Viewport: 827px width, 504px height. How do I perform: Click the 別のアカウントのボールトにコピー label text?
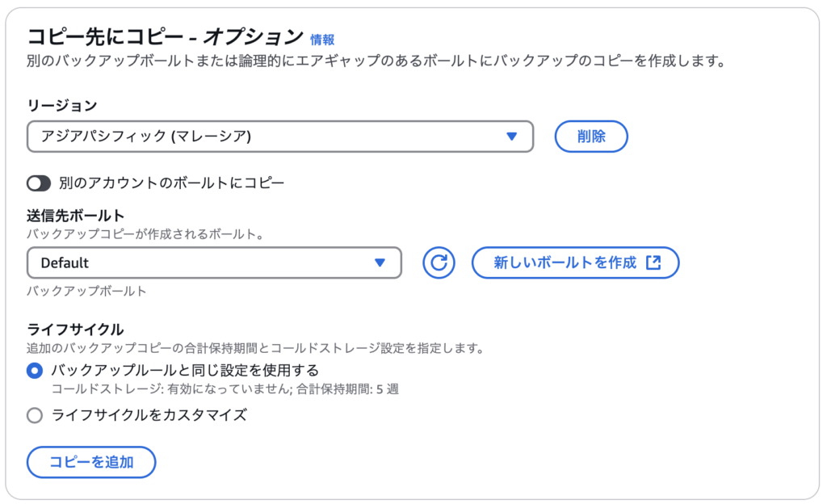[171, 183]
